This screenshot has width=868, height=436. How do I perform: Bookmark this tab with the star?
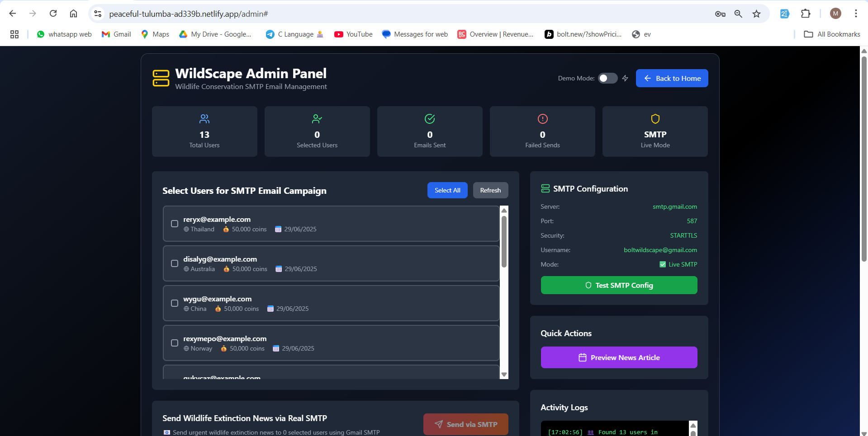pyautogui.click(x=756, y=14)
